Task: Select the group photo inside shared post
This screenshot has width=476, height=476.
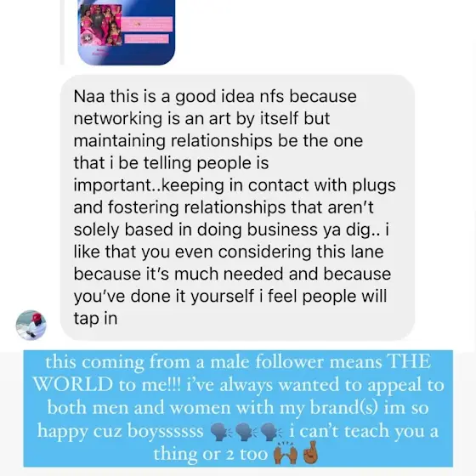Action: coord(101,25)
